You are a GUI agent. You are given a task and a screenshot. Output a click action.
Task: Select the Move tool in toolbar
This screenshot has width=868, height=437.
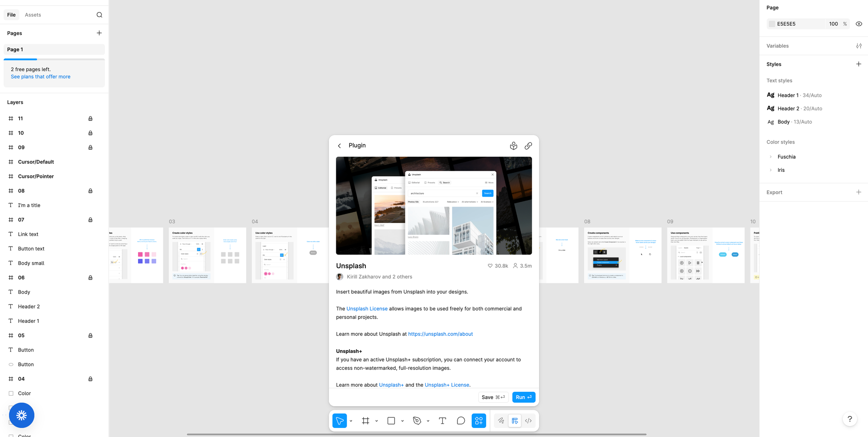click(x=339, y=421)
